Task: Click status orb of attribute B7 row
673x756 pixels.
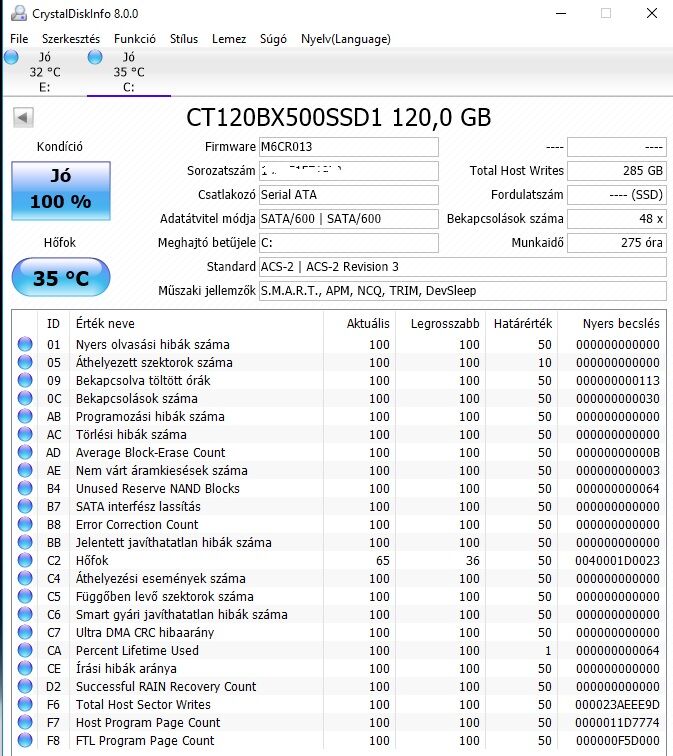Action: point(25,506)
